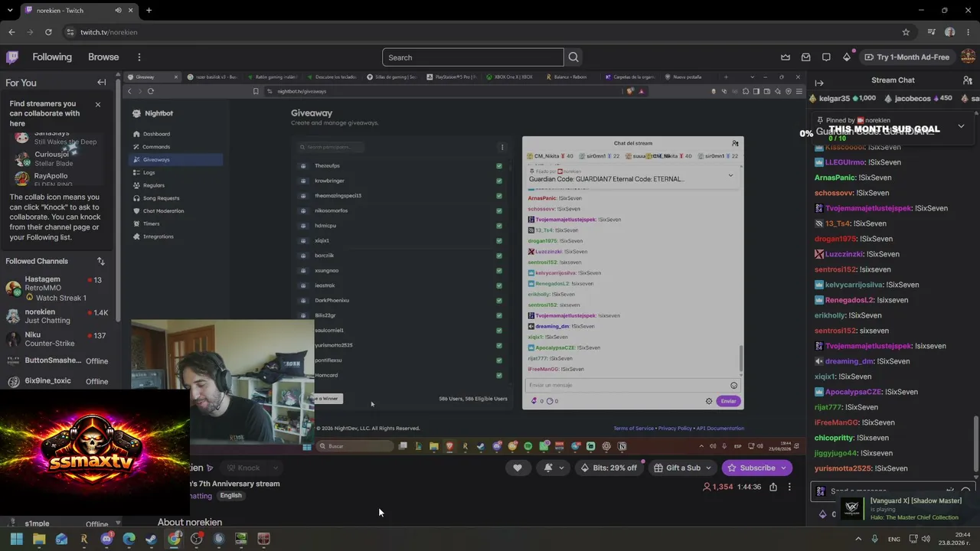This screenshot has width=980, height=551.
Task: Bookmark this page with the star icon
Action: point(906,32)
